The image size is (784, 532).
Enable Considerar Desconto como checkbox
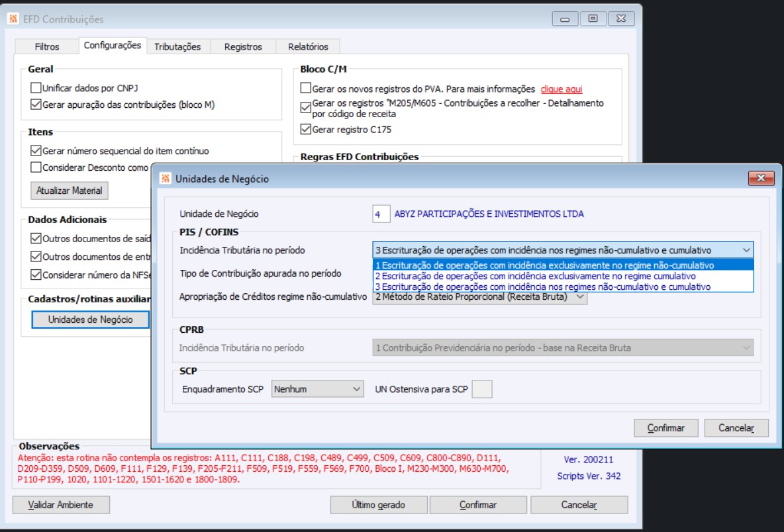[x=36, y=167]
